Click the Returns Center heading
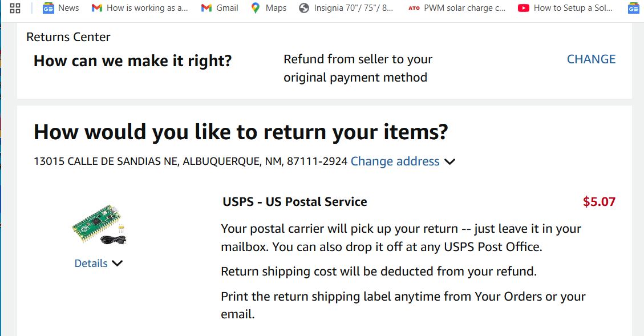 68,37
